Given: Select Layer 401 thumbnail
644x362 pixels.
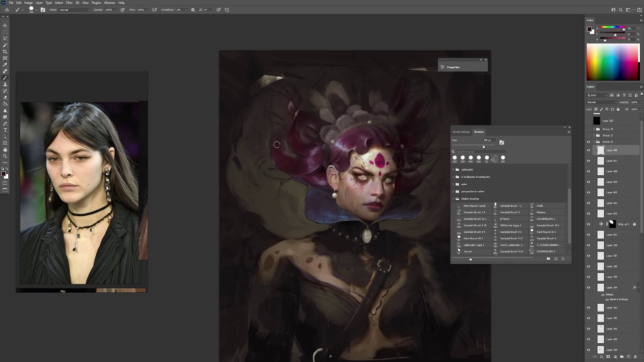Looking at the screenshot, I should (601, 235).
